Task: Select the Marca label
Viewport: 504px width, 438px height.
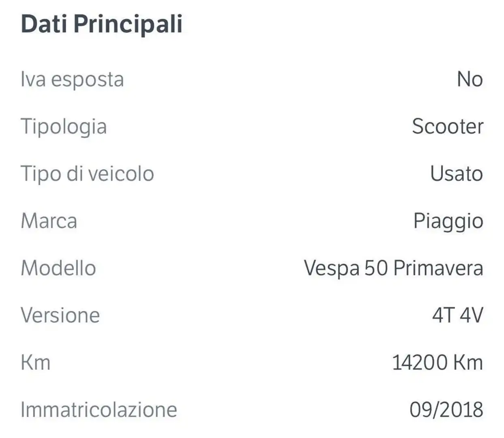Action: (49, 221)
